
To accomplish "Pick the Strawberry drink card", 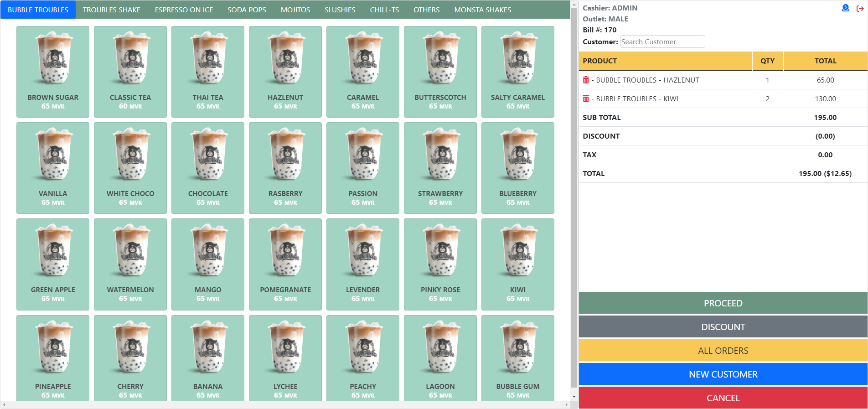I will coord(440,168).
